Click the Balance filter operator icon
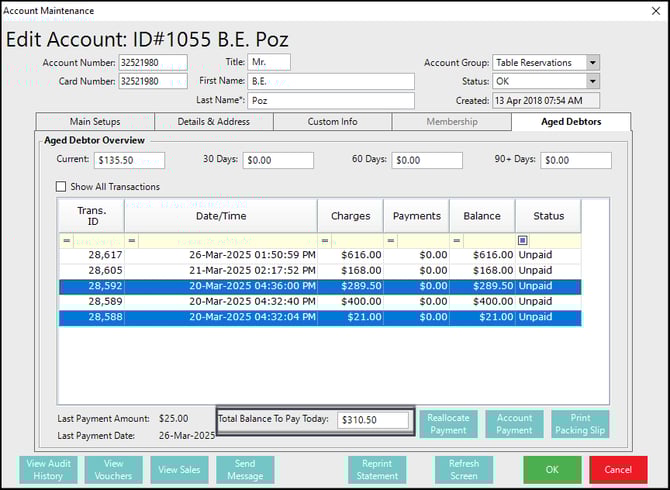The height and width of the screenshot is (490, 670). [457, 240]
